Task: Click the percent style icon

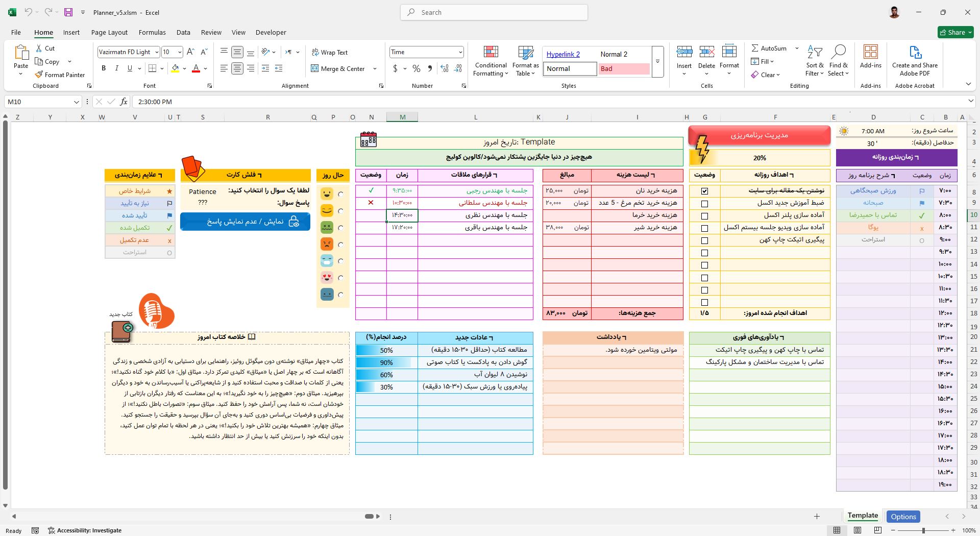Action: tap(416, 68)
